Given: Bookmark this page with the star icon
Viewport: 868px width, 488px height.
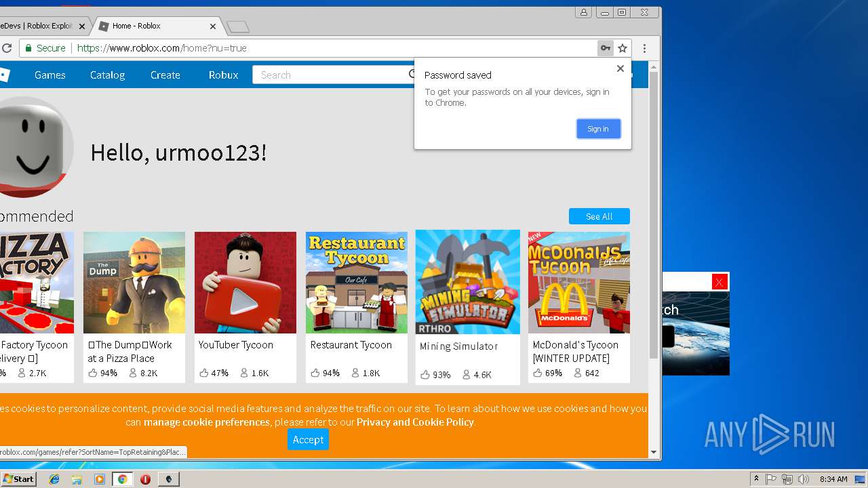Looking at the screenshot, I should pyautogui.click(x=623, y=48).
